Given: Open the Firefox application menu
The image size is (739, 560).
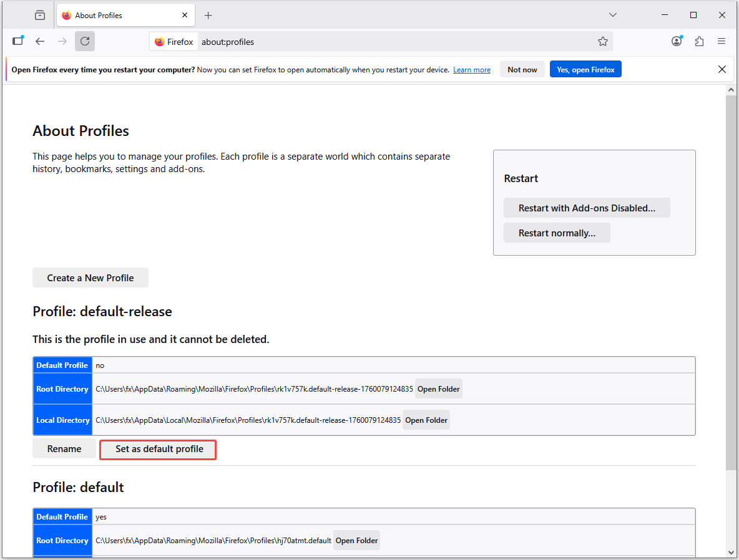Looking at the screenshot, I should [722, 41].
